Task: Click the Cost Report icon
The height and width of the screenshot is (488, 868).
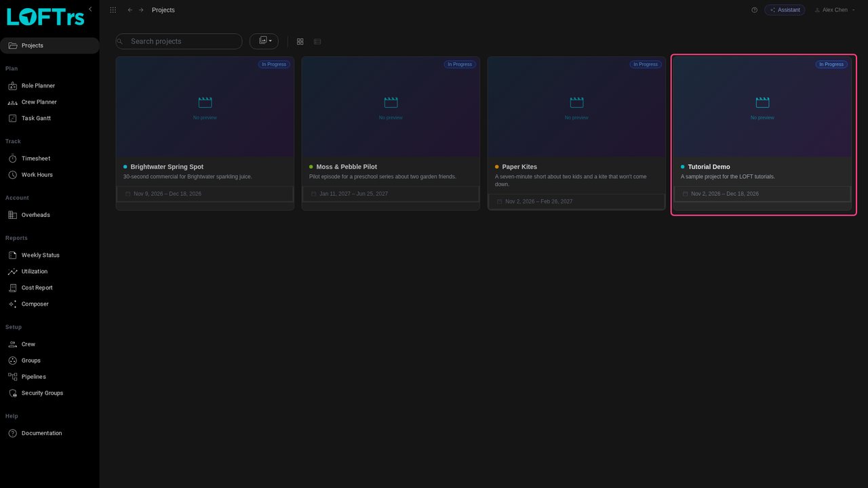Action: tap(12, 288)
